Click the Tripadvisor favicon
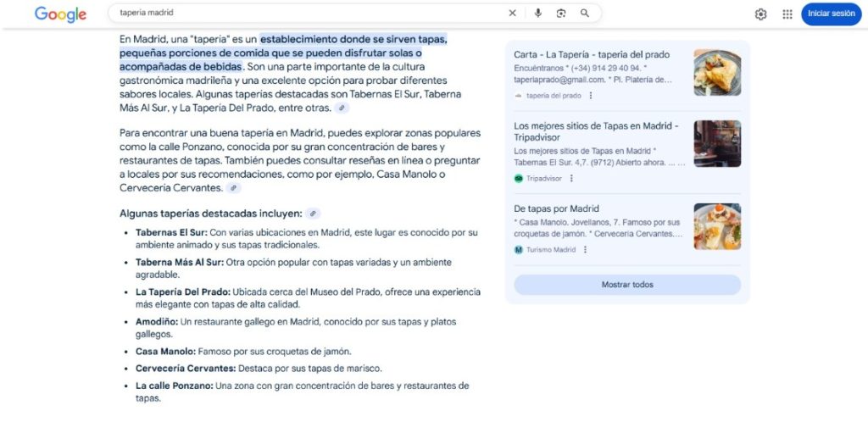Viewport: 868px width, 422px height. tap(518, 178)
